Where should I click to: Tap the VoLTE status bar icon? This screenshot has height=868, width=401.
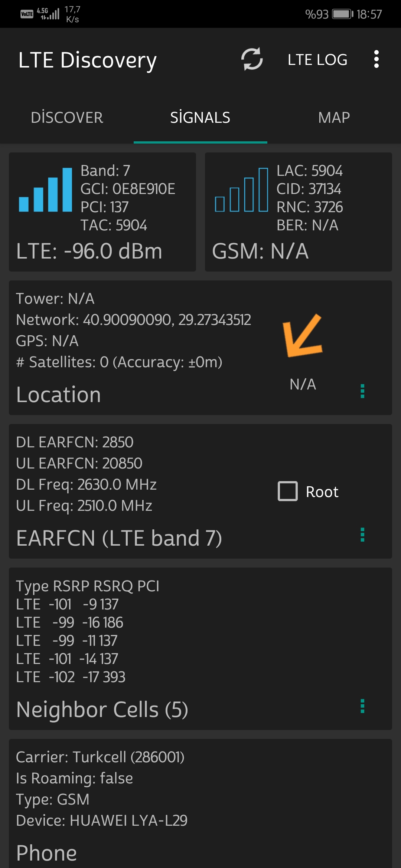click(x=27, y=14)
